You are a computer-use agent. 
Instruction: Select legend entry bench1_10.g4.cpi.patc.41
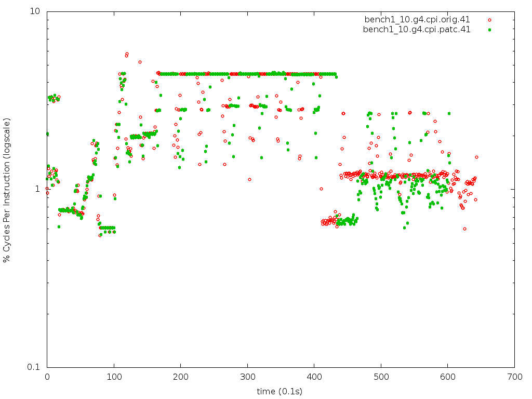tap(417, 30)
